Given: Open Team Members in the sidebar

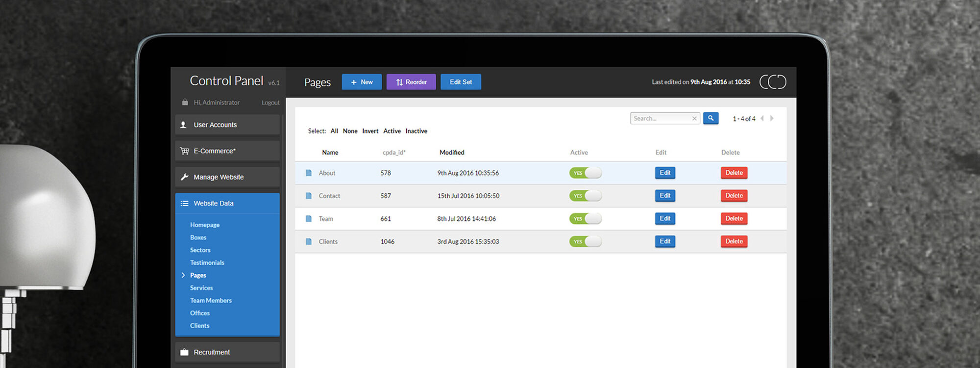Looking at the screenshot, I should (x=211, y=301).
